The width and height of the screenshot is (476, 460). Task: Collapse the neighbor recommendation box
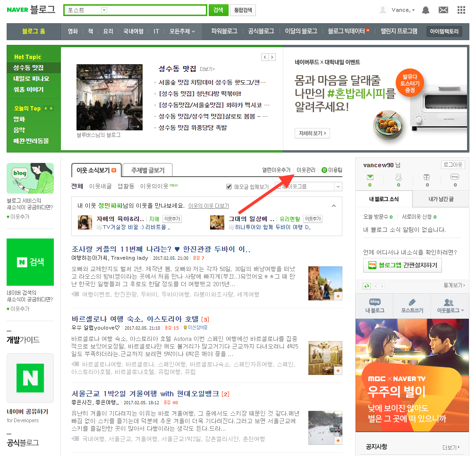pyautogui.click(x=333, y=205)
